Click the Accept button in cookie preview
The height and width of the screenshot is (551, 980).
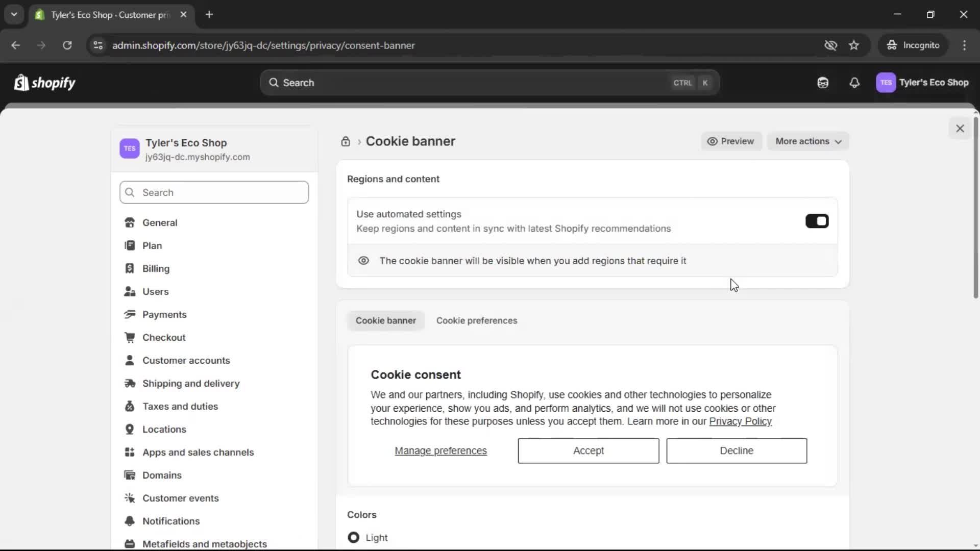(x=588, y=451)
